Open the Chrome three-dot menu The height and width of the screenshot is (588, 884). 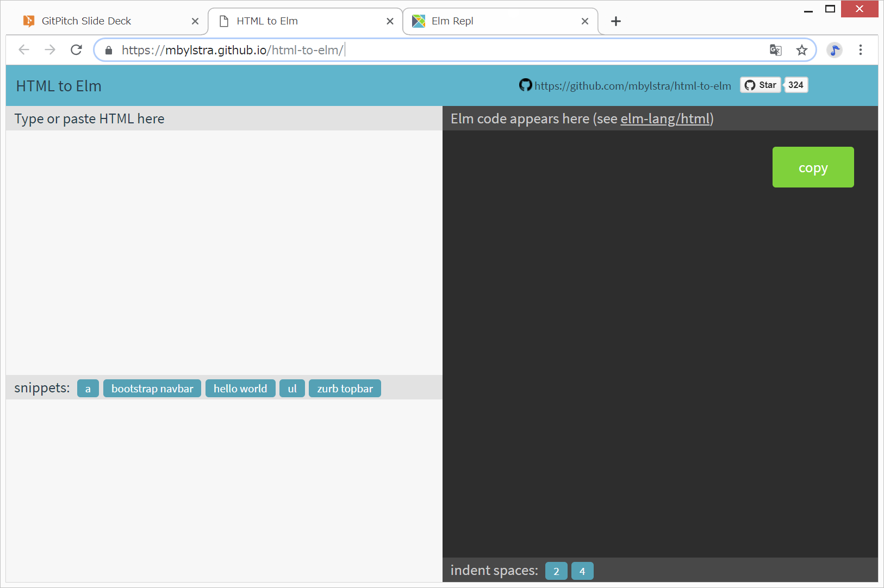860,50
